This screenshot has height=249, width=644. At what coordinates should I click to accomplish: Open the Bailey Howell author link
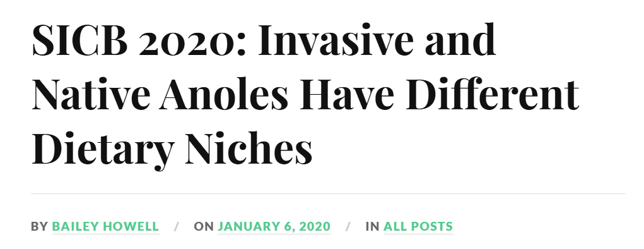click(105, 227)
